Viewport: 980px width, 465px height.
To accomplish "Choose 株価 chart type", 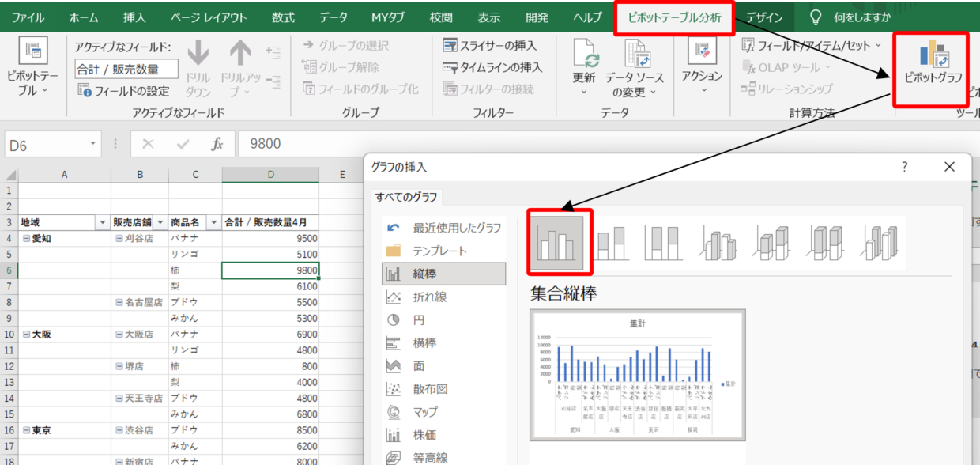I will (x=443, y=434).
